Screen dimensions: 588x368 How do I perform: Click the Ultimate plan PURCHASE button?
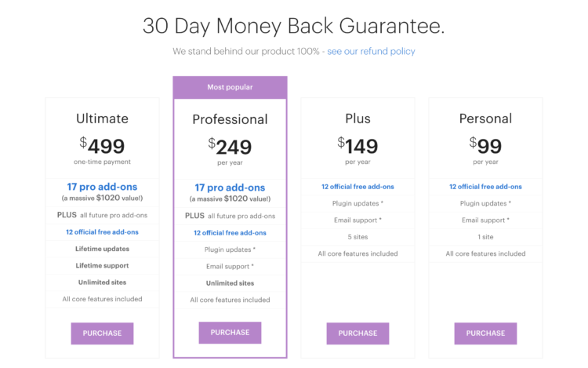click(102, 333)
